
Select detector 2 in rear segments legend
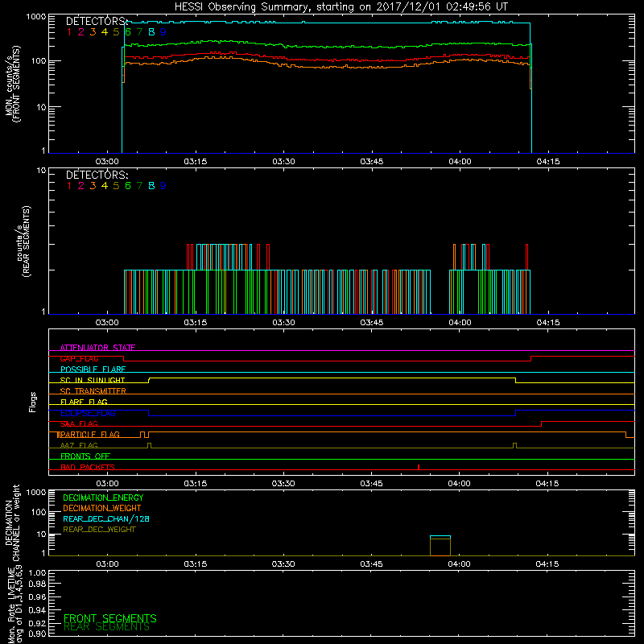click(x=81, y=186)
